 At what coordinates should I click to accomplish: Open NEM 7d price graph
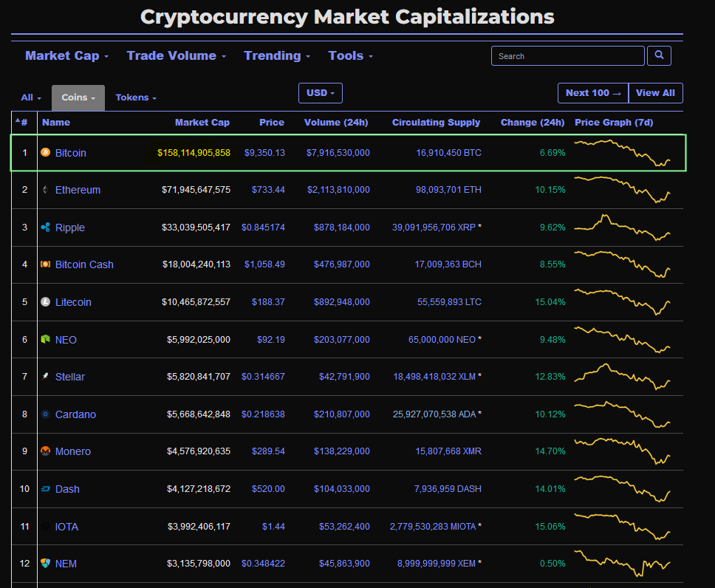tap(623, 564)
